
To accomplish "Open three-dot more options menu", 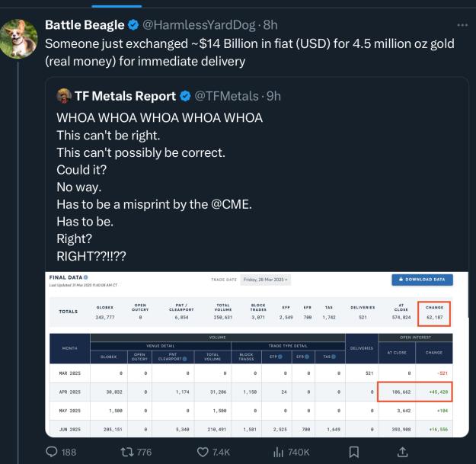I will click(x=462, y=25).
